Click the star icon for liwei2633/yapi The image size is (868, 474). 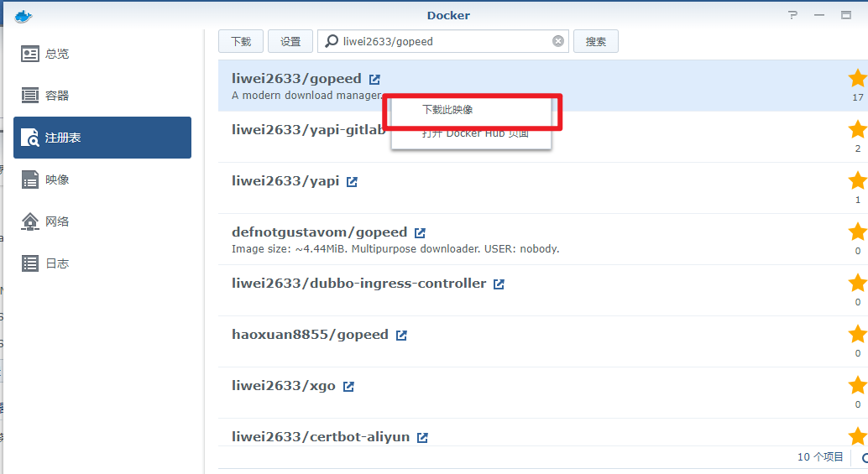tap(857, 180)
